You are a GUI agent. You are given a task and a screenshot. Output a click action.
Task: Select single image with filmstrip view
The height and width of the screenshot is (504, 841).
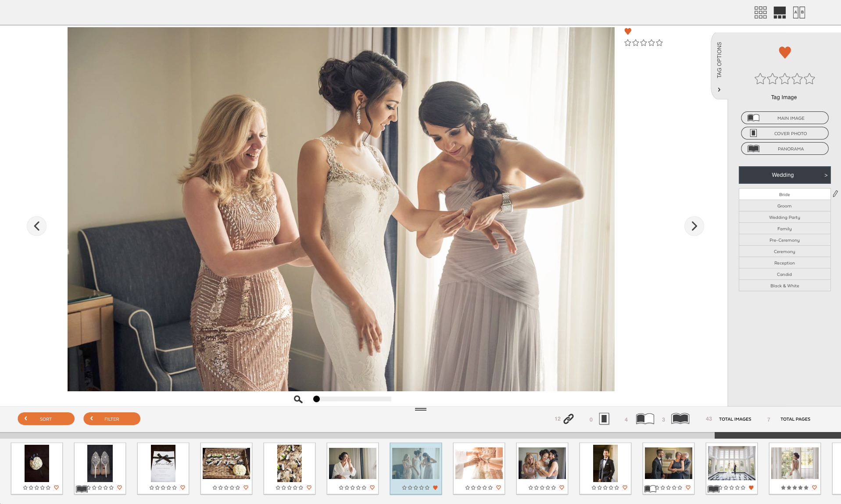tap(780, 12)
